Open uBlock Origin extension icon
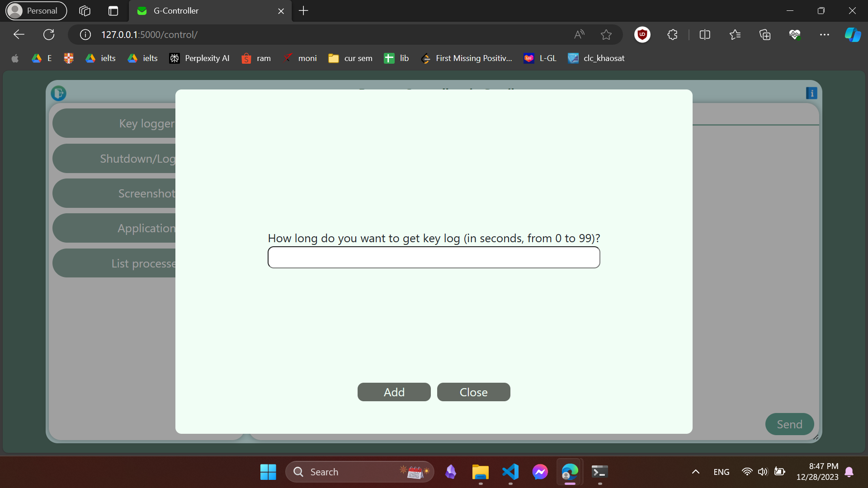868x488 pixels. (642, 35)
